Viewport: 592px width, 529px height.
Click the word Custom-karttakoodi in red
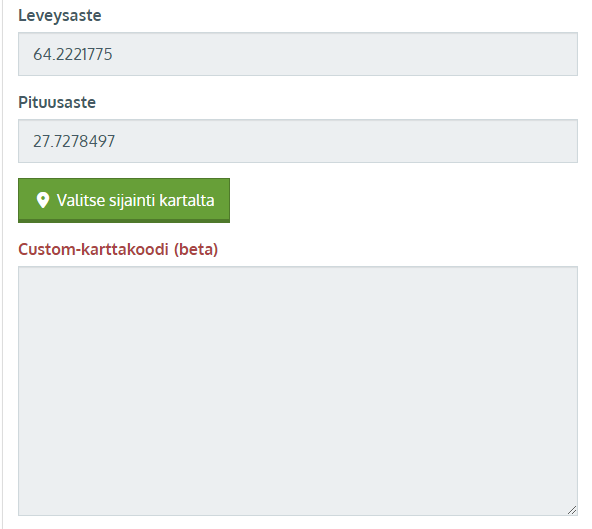93,250
